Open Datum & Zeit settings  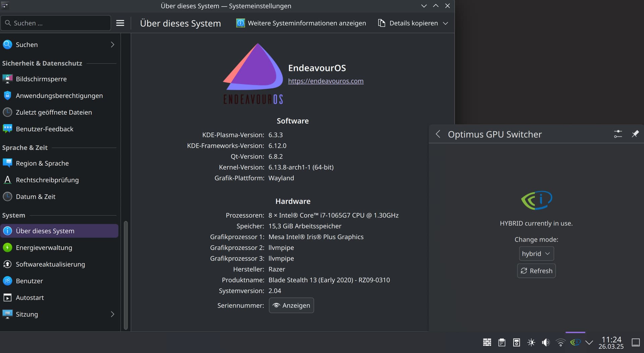pyautogui.click(x=59, y=197)
